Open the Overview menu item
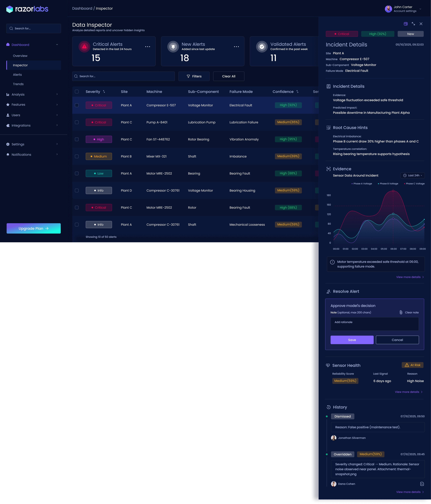Viewport: 431px width, 504px height. pyautogui.click(x=20, y=56)
